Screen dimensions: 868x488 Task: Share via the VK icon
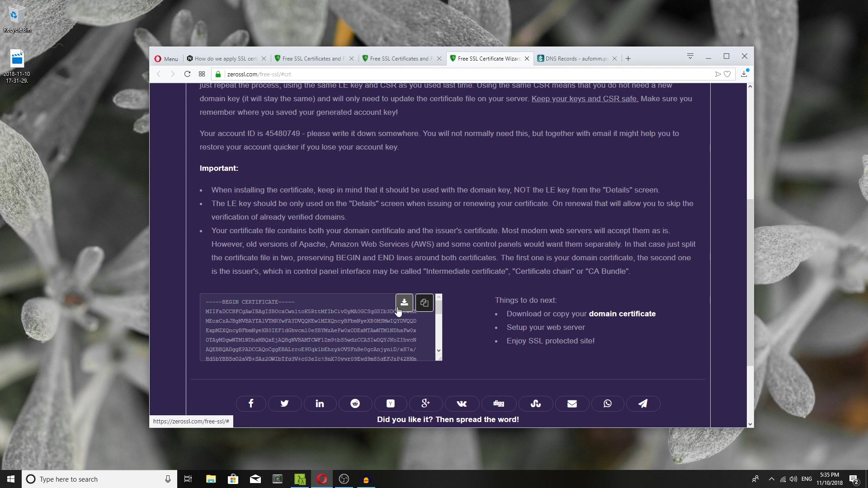click(462, 404)
